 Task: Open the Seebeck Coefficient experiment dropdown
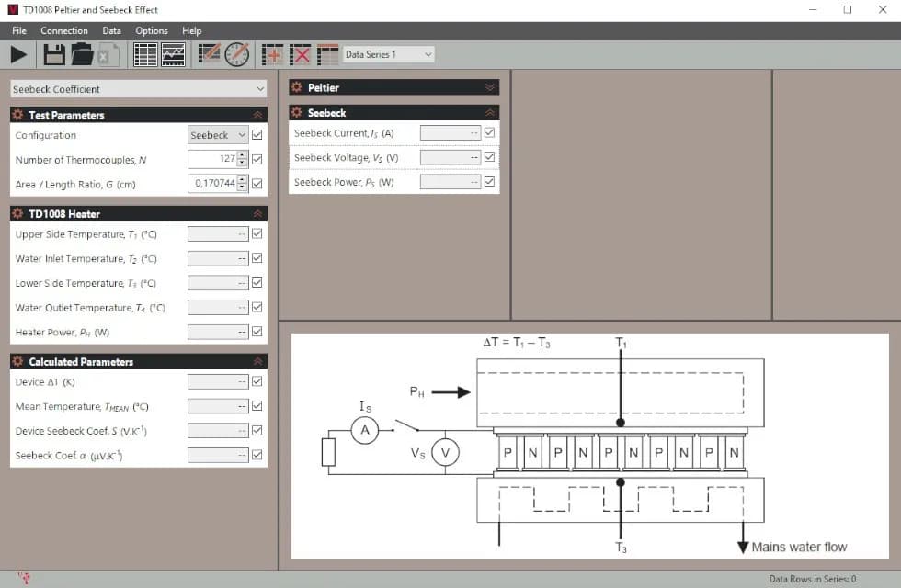point(138,89)
